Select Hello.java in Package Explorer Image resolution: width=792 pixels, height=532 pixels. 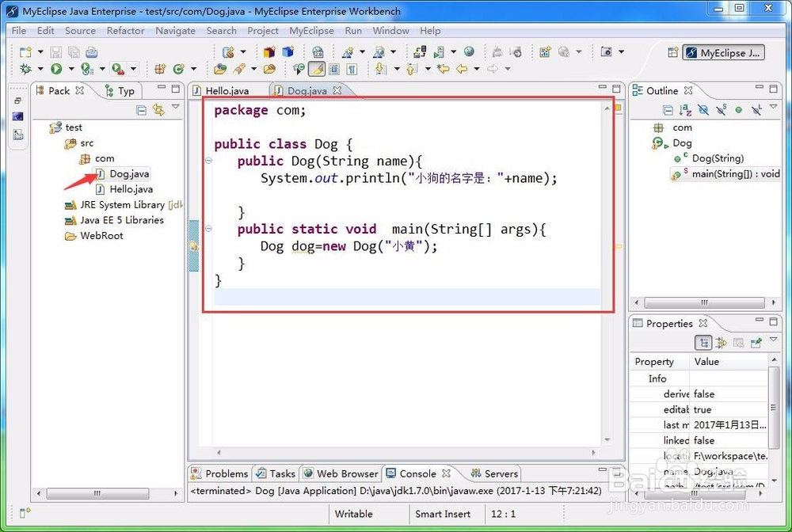click(x=124, y=189)
